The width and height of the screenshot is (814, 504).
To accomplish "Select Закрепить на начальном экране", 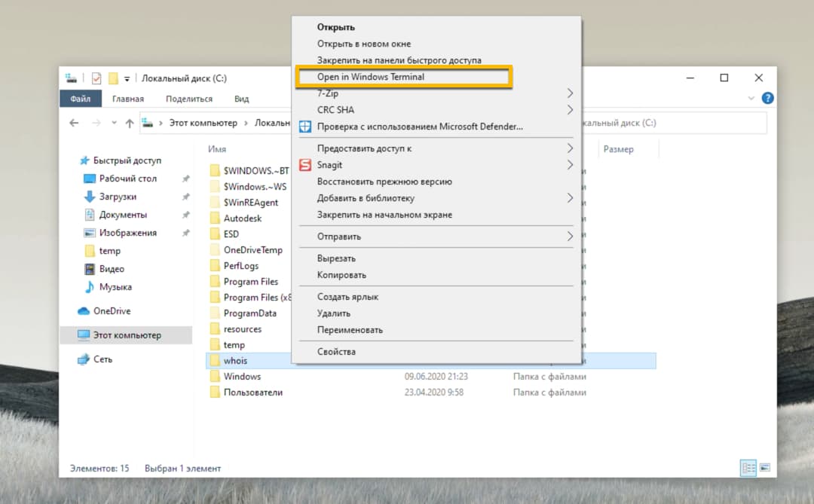I will pyautogui.click(x=384, y=215).
